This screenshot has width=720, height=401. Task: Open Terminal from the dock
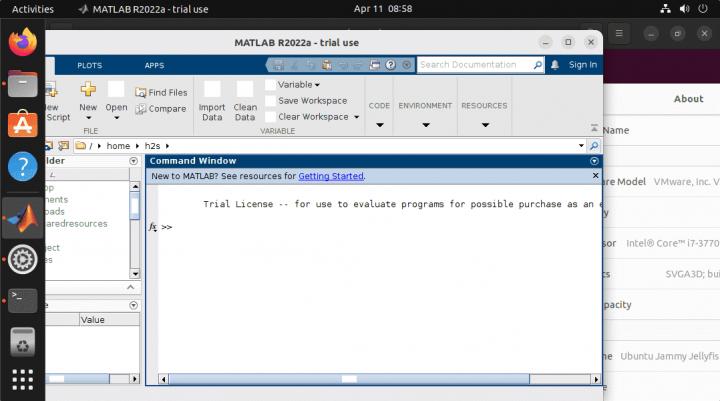(22, 299)
